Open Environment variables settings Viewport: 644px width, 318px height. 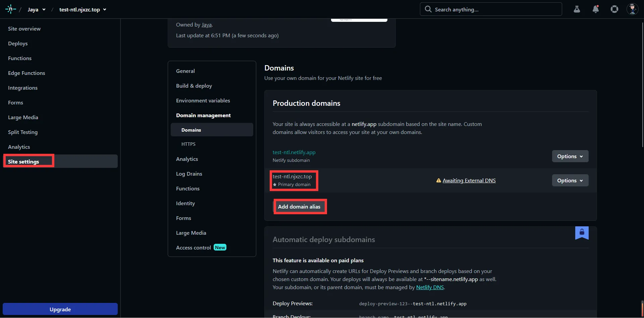pyautogui.click(x=203, y=101)
